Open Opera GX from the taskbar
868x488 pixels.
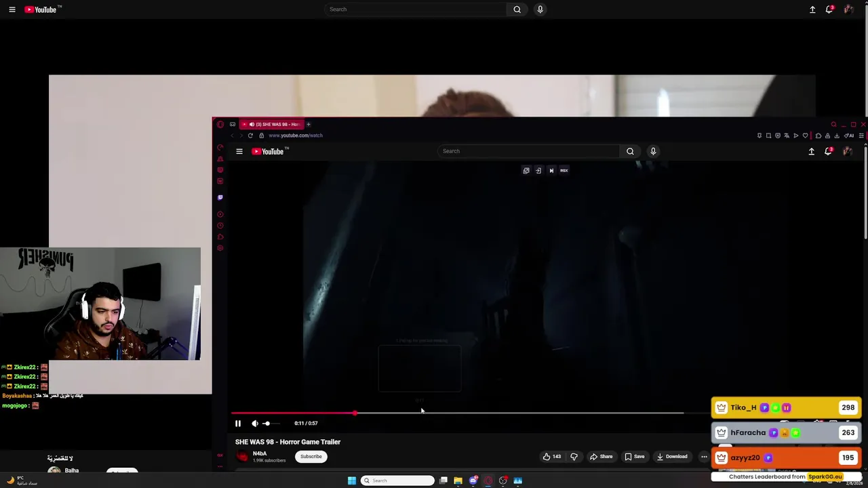click(488, 481)
